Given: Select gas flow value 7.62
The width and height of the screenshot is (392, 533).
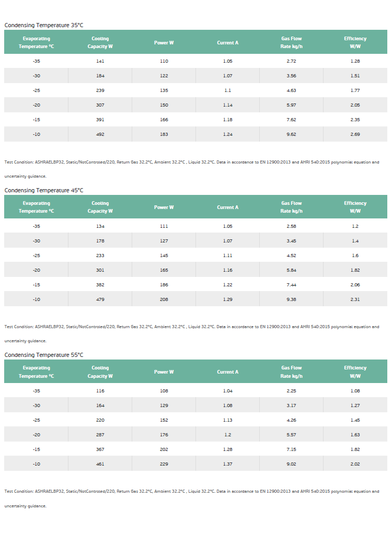Looking at the screenshot, I should coord(291,120).
